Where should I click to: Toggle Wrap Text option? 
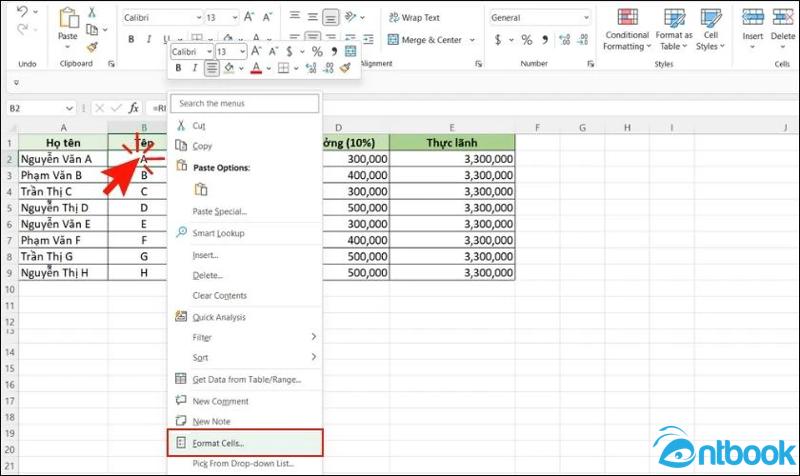414,17
